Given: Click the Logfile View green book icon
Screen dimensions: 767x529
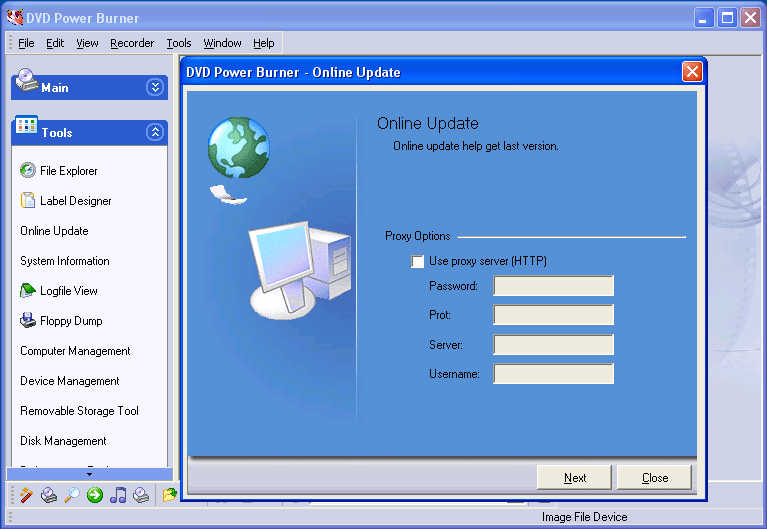Looking at the screenshot, I should coord(28,290).
